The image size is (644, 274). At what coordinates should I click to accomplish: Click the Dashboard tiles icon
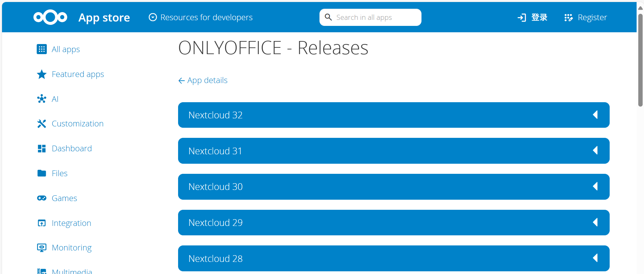point(42,149)
